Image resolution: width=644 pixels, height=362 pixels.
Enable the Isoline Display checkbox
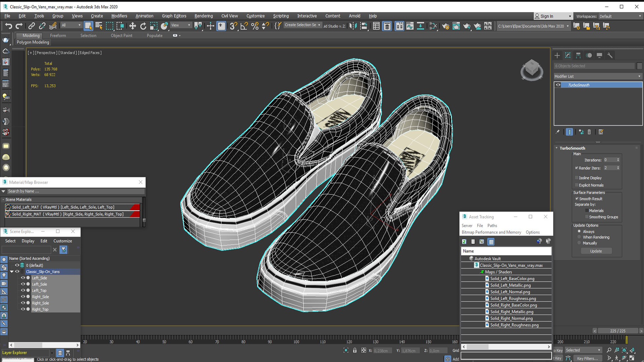click(577, 178)
